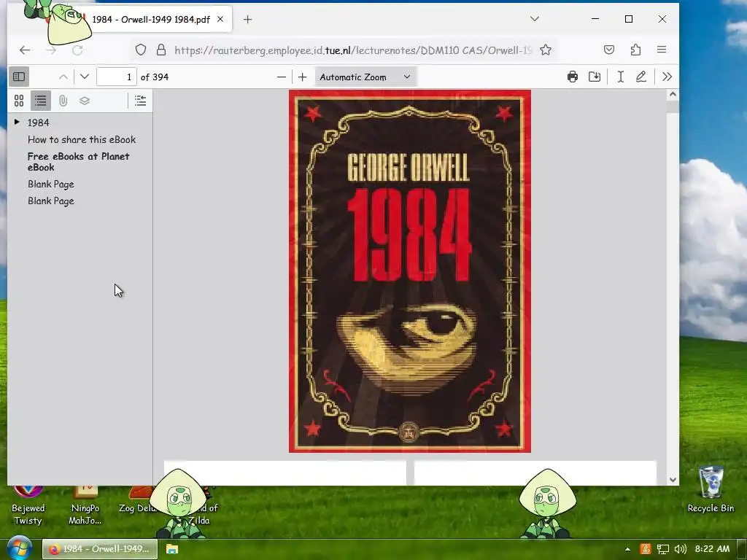Open Bejeweled Twist desktop shortcut
Viewport: 747px width, 560px height.
(28, 506)
